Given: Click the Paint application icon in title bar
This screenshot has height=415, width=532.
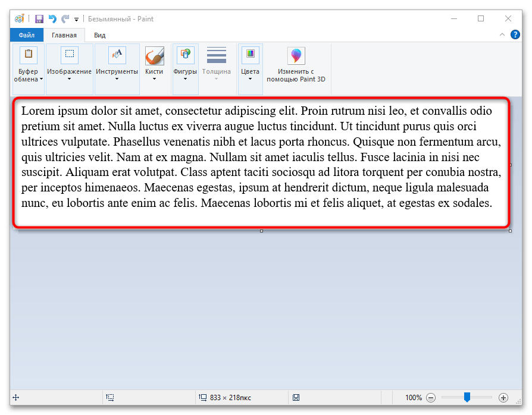Looking at the screenshot, I should click(x=19, y=18).
